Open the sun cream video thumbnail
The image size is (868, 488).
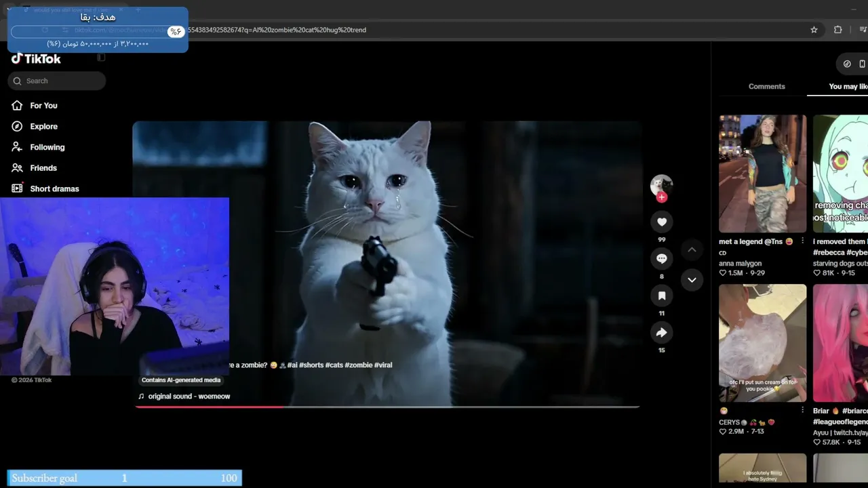pos(763,343)
